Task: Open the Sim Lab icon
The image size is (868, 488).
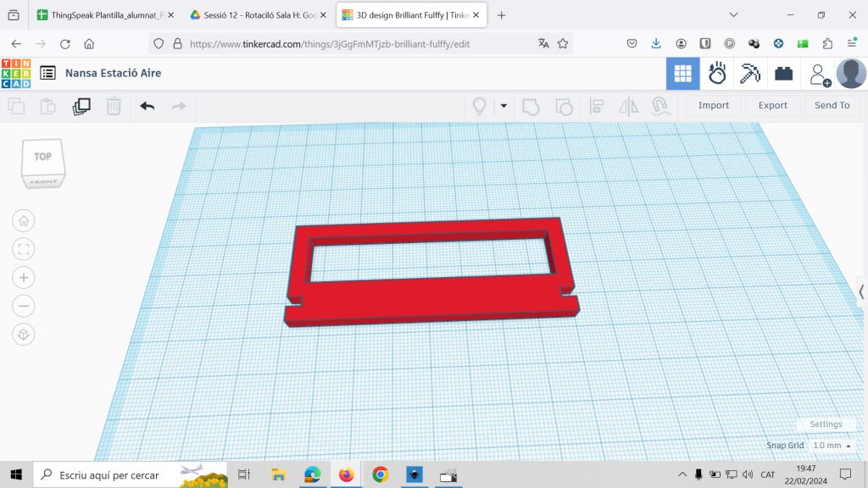Action: (x=717, y=75)
